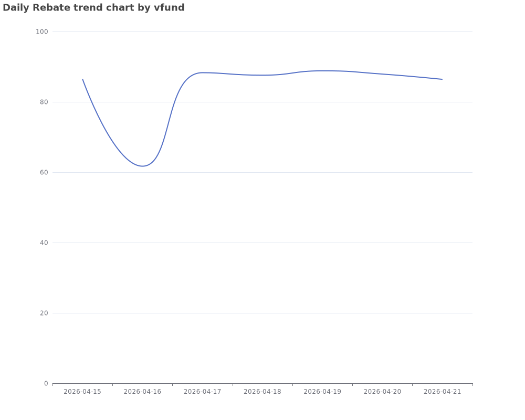
Task: Click the y-axis label 100
Action: [42, 31]
